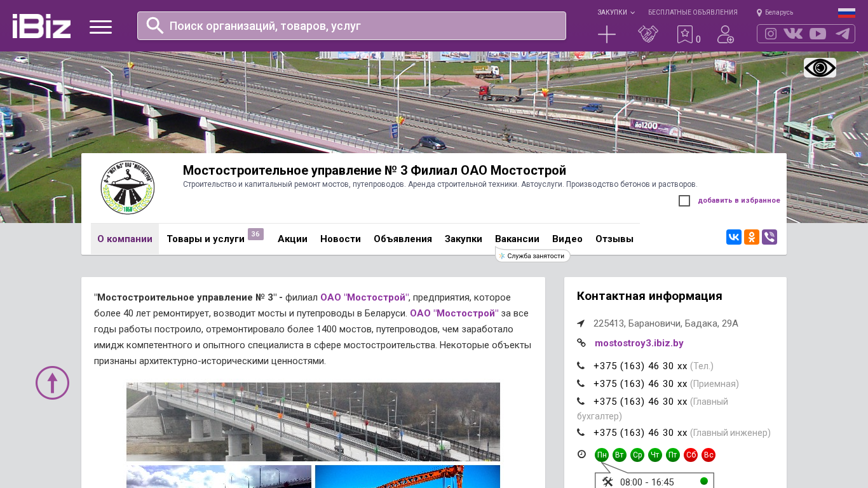Reveal the Главный инженер phone number
868x488 pixels.
641,433
